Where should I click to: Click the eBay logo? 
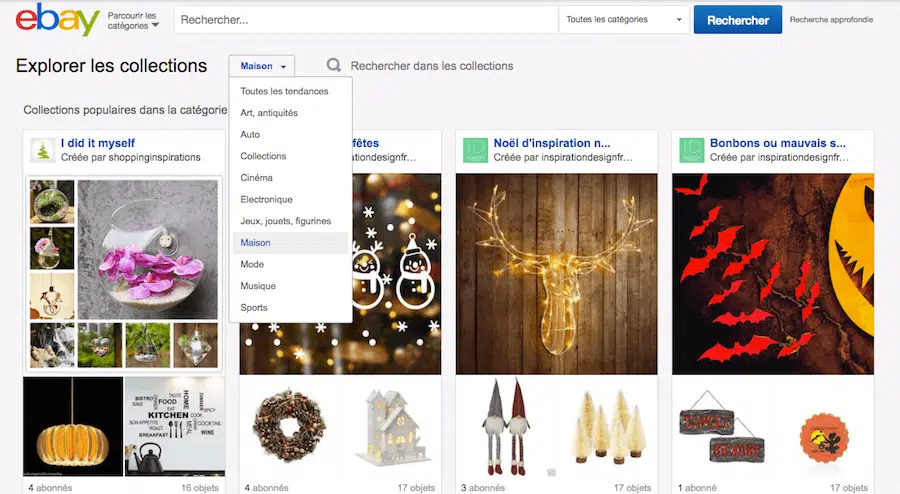57,20
